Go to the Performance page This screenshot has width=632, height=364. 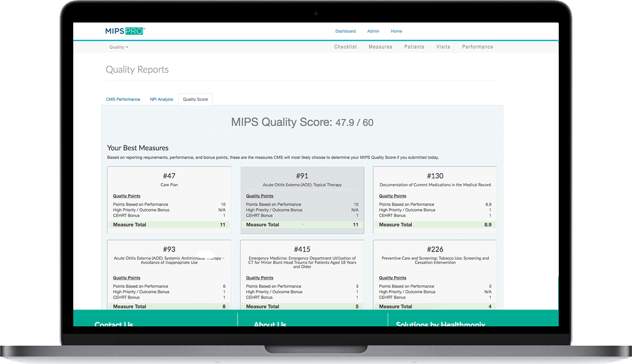[477, 47]
